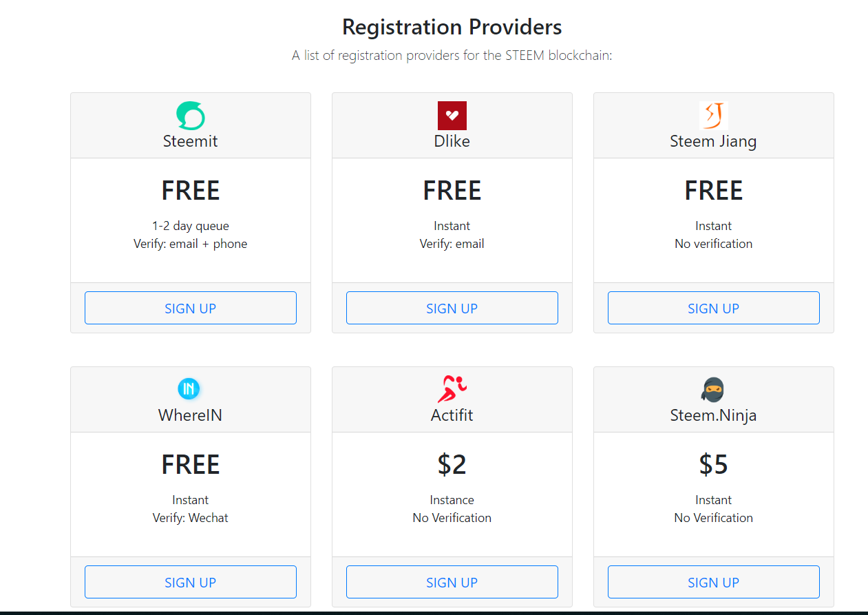Click the Steem.Ninja card title
The width and height of the screenshot is (868, 615).
[x=713, y=415]
